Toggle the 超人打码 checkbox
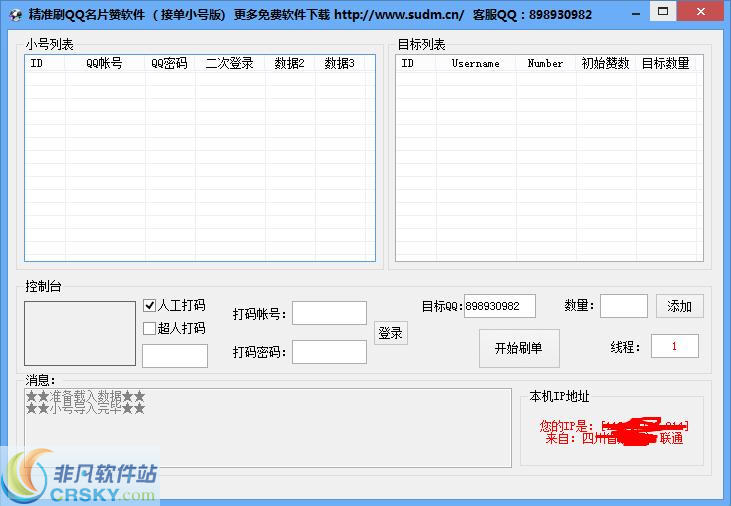Viewport: 731px width, 506px height. (x=150, y=328)
